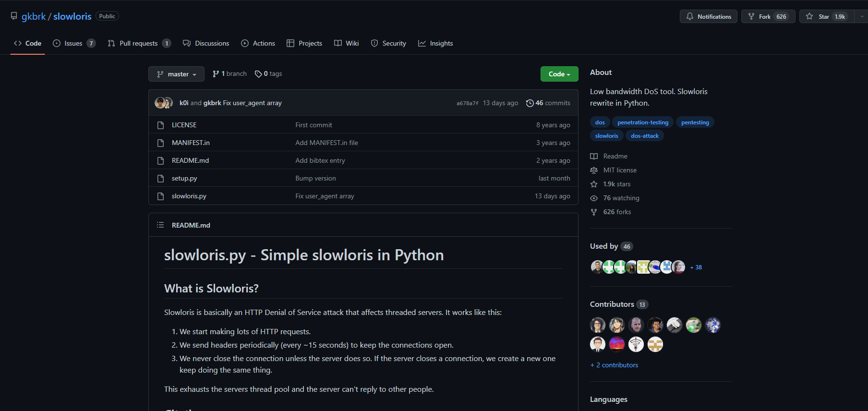Open the slowloris.py file
This screenshot has height=411, width=868.
tap(189, 196)
